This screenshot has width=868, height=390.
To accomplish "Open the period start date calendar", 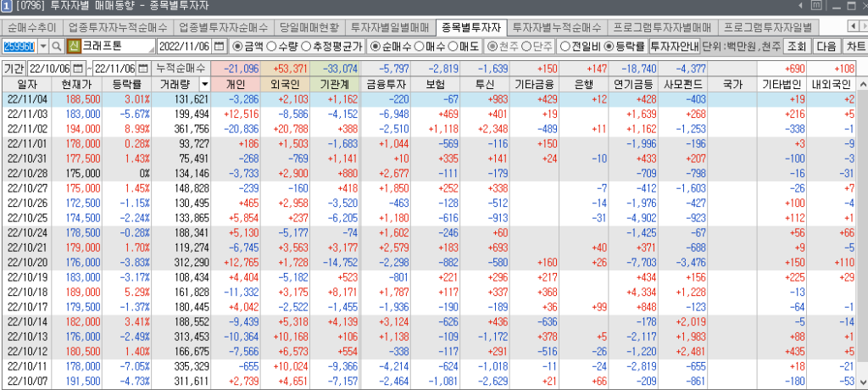I will click(80, 68).
